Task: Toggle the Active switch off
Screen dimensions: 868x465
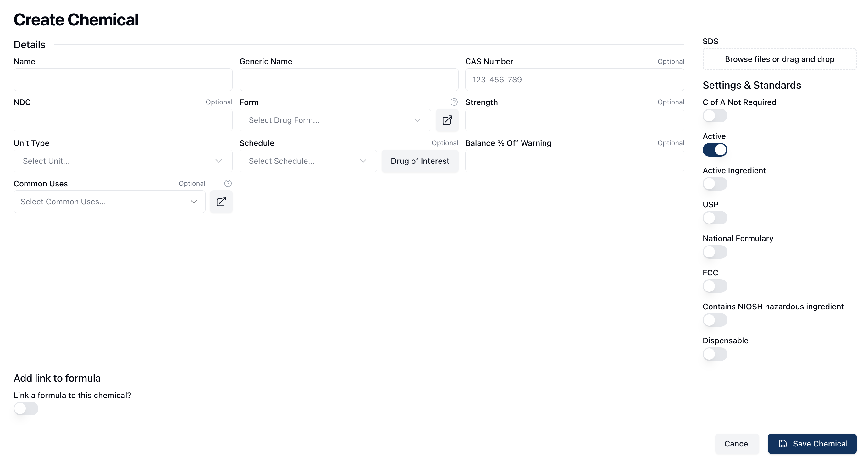Action: (715, 150)
